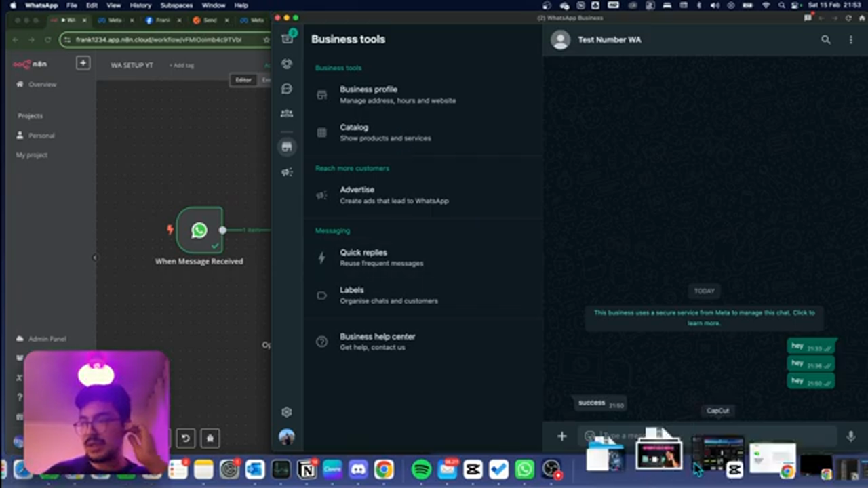Click the Wi-Fi icon in menu bar
Screen dimensions: 868x488
766,5
